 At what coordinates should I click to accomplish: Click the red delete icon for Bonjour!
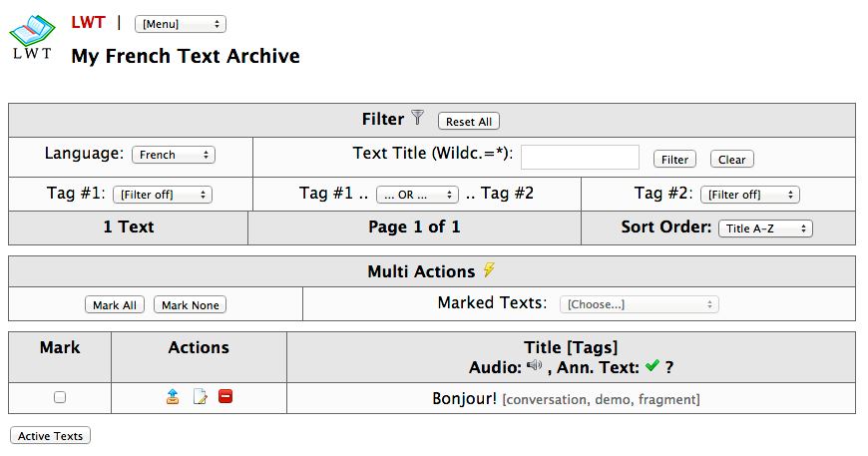[x=225, y=397]
